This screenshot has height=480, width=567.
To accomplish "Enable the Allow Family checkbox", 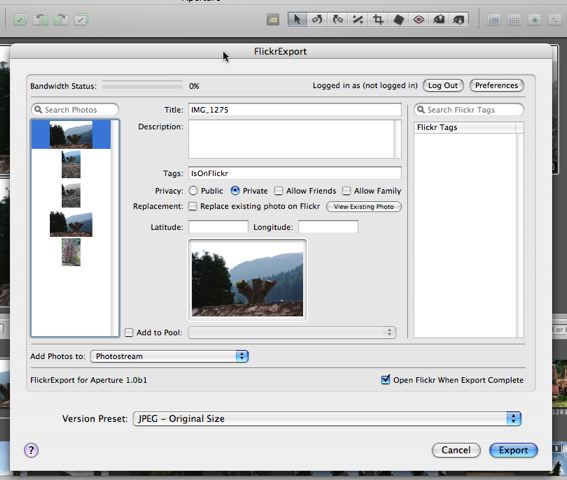I will click(346, 191).
